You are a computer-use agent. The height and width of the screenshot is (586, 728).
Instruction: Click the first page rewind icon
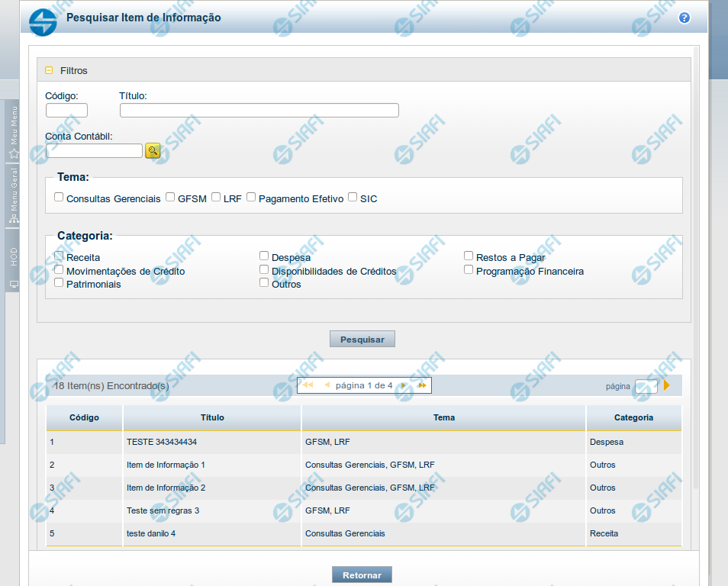click(x=308, y=385)
